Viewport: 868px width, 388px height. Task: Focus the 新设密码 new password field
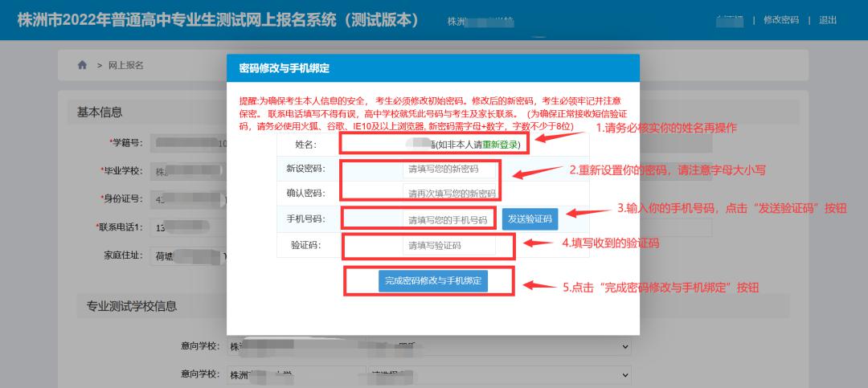tap(449, 169)
